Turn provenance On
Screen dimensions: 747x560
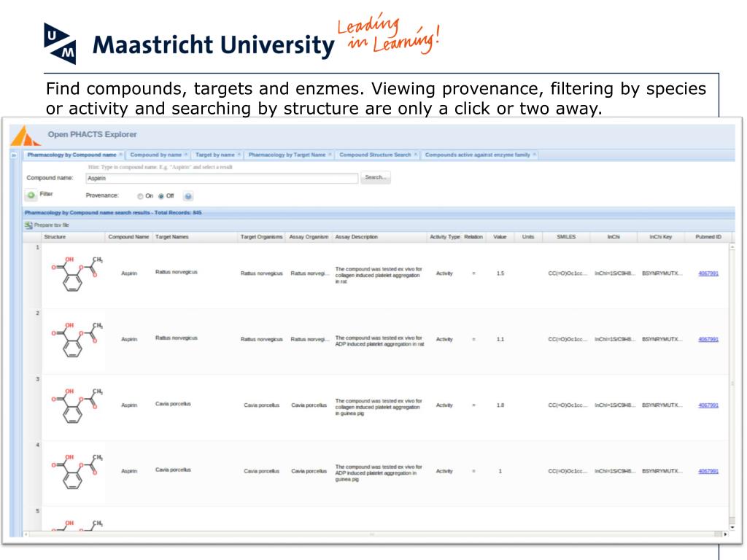140,196
